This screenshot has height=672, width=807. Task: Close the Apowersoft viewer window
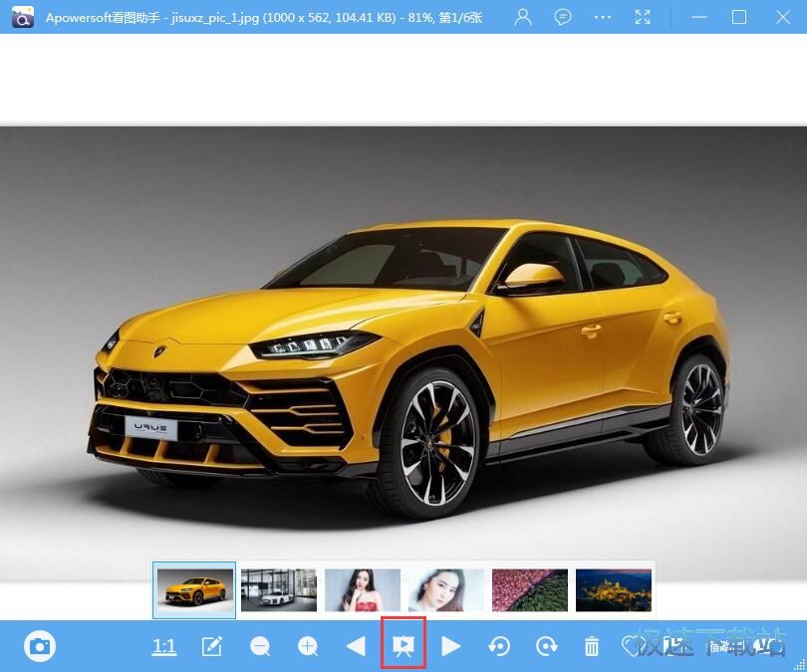point(783,17)
